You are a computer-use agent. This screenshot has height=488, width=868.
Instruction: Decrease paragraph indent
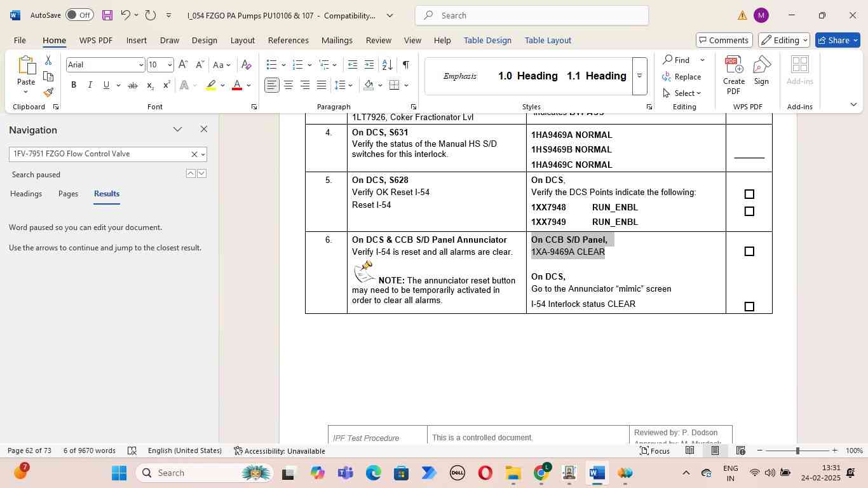point(353,65)
